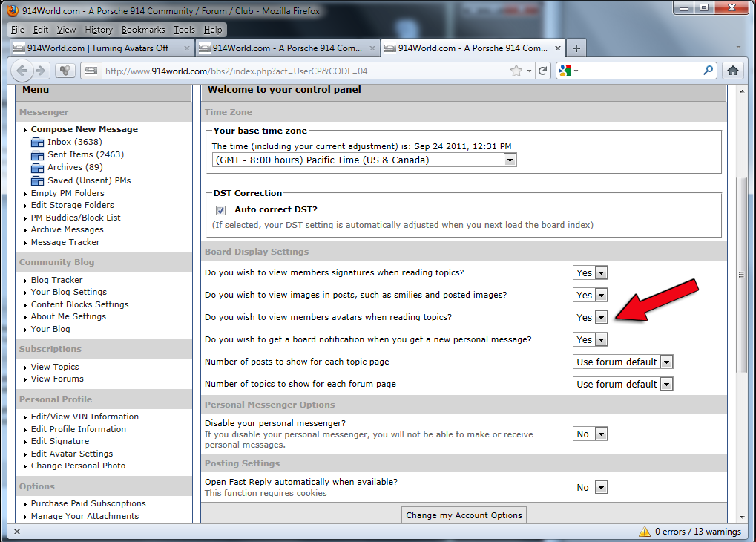Reload the page with the refresh icon
Screen dimensions: 756x542
(x=542, y=71)
